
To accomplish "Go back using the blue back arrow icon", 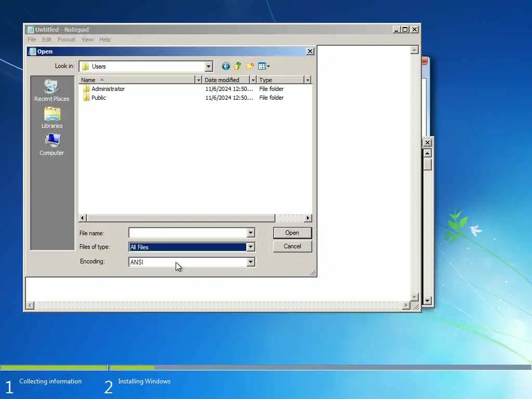I will pos(225,66).
